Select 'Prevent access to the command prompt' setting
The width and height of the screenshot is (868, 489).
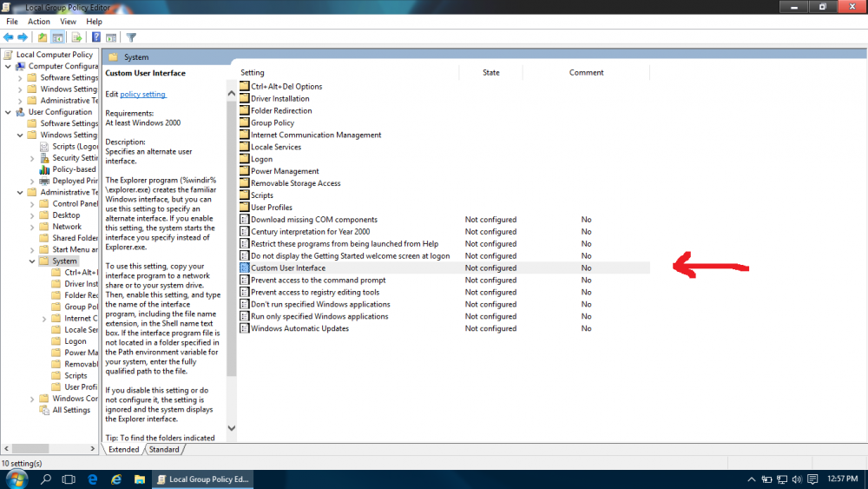318,281
